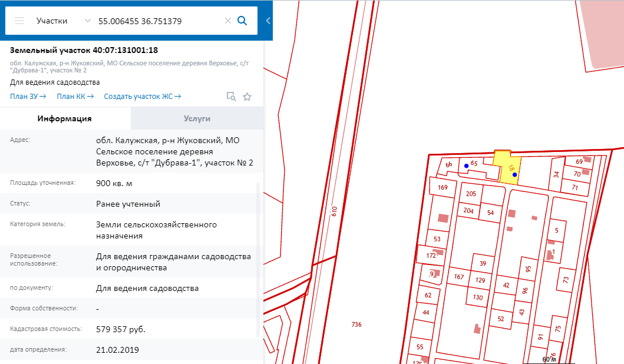The width and height of the screenshot is (624, 364).
Task: Click parcel 44 on the map
Action: pos(426,312)
